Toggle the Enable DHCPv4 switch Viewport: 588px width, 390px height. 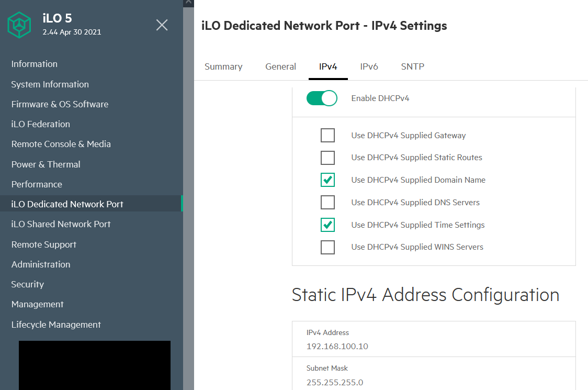(322, 98)
